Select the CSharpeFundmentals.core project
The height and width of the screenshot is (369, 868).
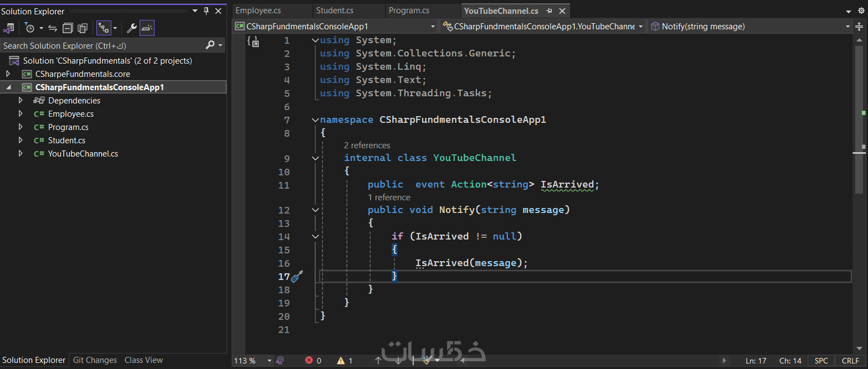[x=83, y=74]
